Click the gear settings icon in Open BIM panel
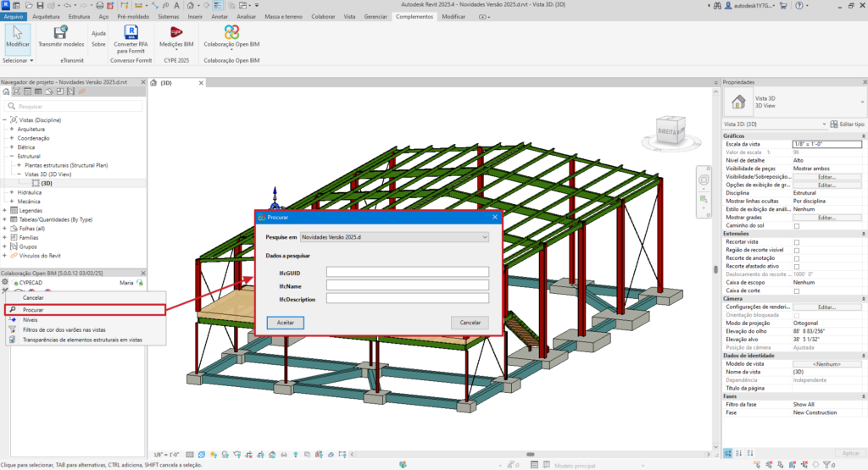Screen dimensions: 868x470 click(5, 282)
